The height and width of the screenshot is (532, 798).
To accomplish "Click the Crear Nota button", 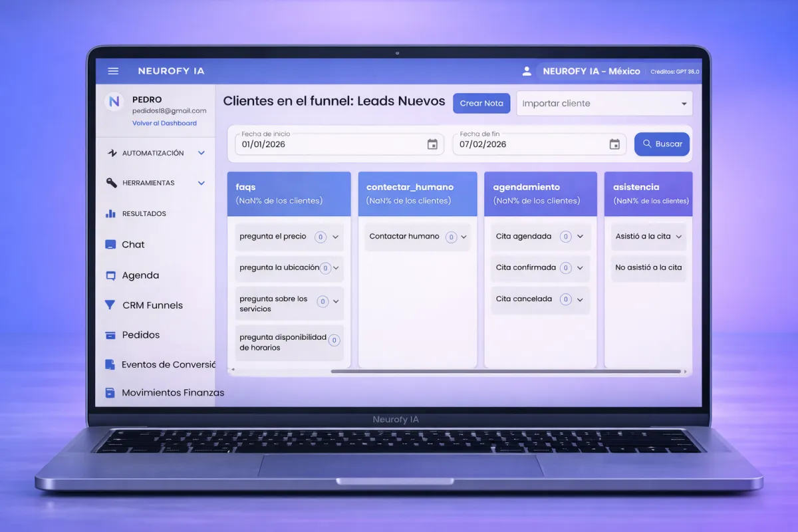I will click(x=481, y=104).
